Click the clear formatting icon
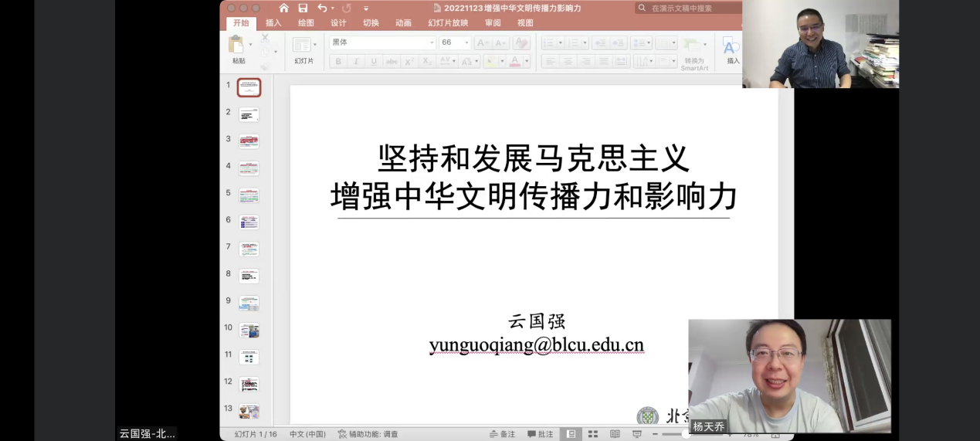The height and width of the screenshot is (441, 980). point(521,43)
